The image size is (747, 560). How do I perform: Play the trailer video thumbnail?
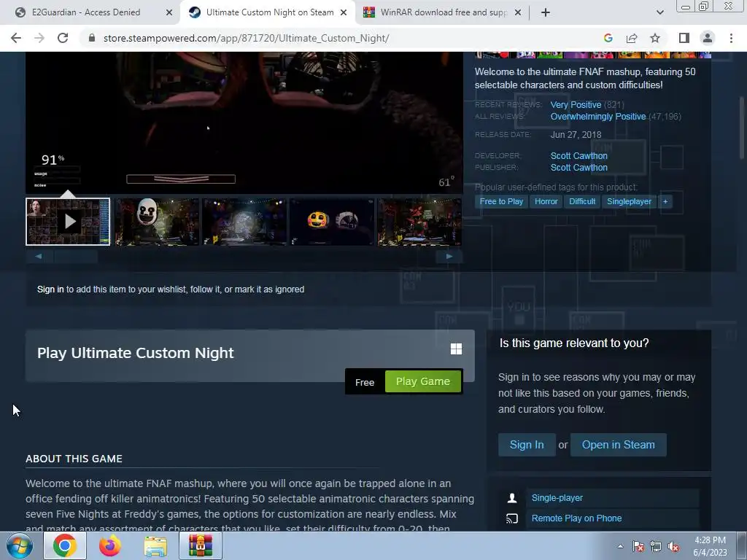click(x=68, y=222)
